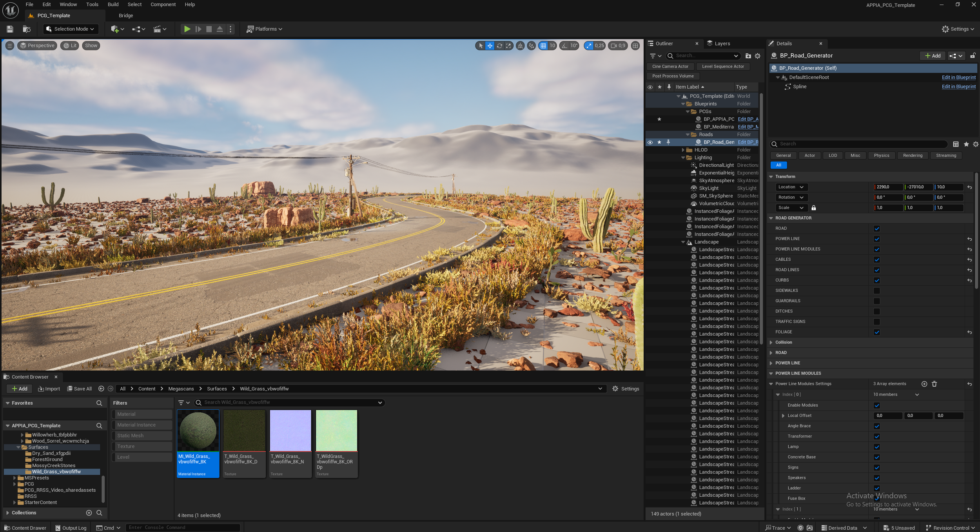This screenshot has width=980, height=532.
Task: Expand the Collision section
Action: coord(771,342)
